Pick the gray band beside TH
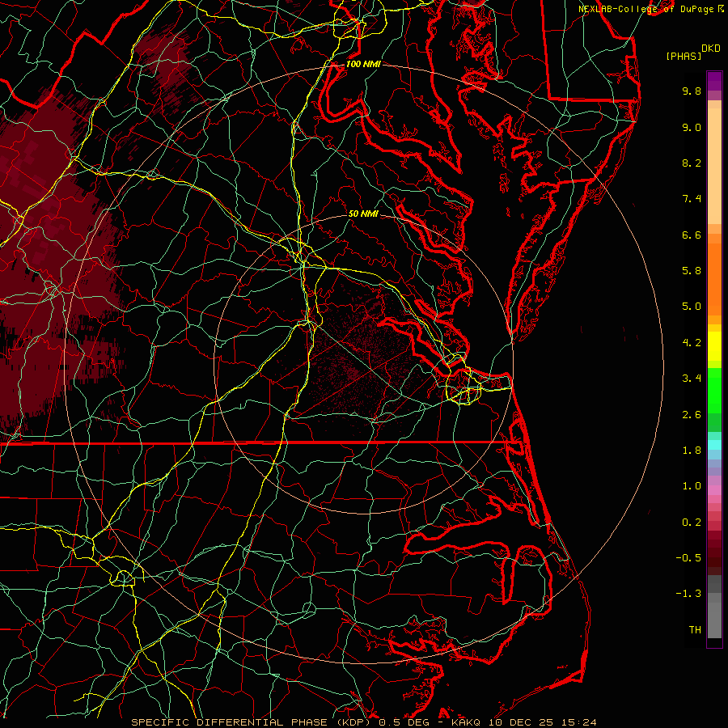The width and height of the screenshot is (728, 728). pyautogui.click(x=714, y=620)
